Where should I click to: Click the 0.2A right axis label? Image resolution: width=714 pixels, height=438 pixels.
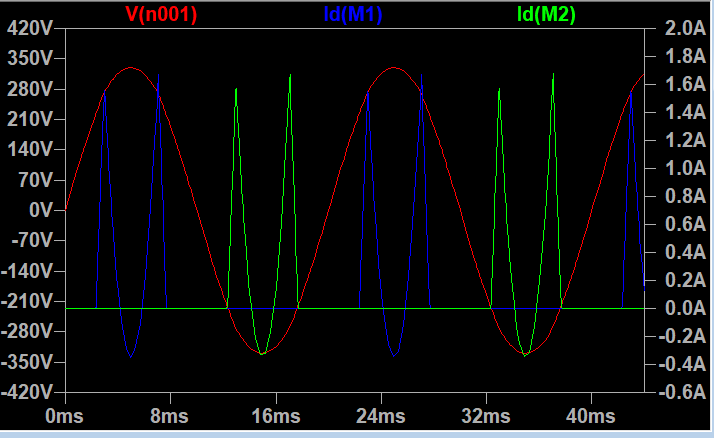[685, 280]
